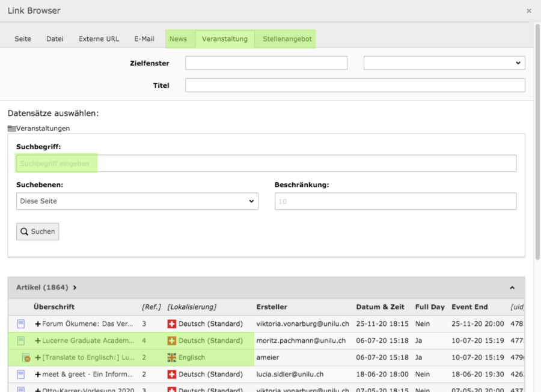Click plus icon before Forum Ökumene
Image resolution: width=541 pixels, height=392 pixels.
coord(38,323)
